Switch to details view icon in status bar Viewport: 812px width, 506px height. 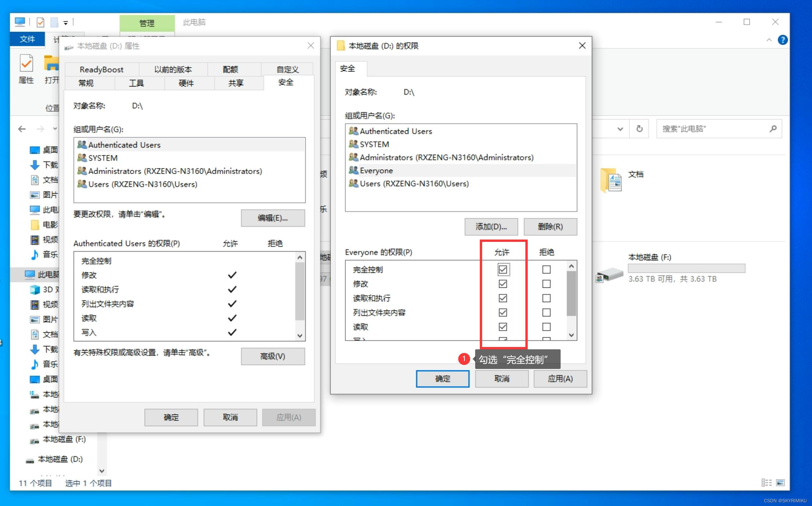[766, 483]
